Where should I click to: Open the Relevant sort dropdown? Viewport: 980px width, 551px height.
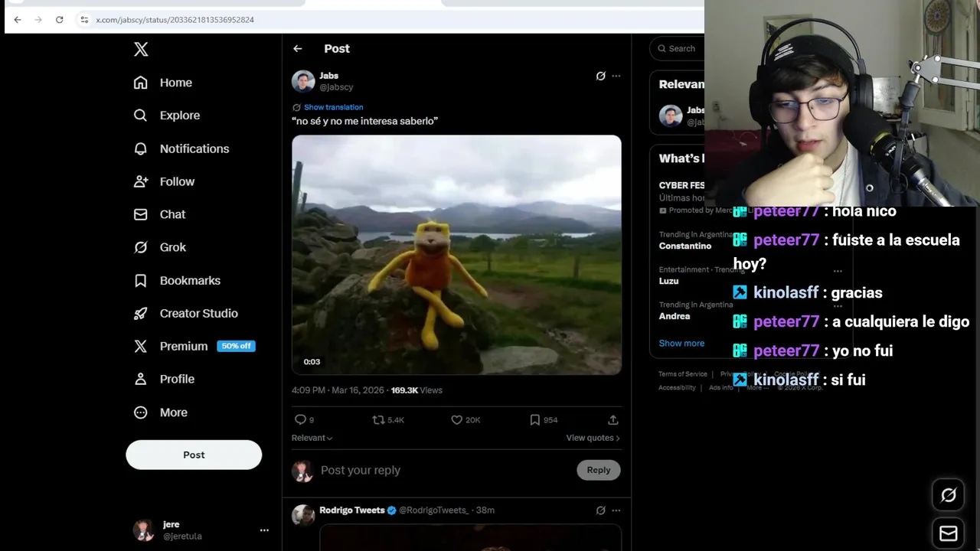click(312, 438)
